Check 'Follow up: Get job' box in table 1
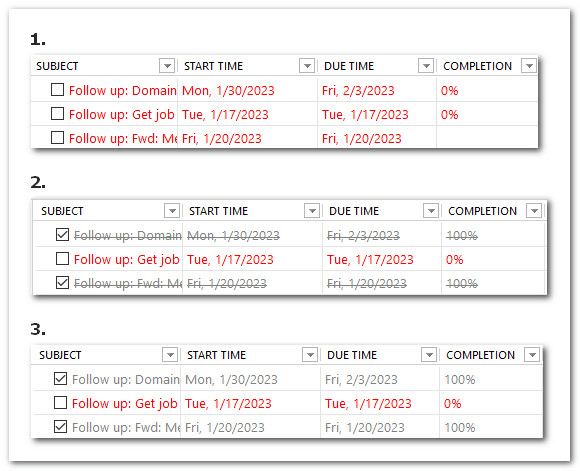This screenshot has width=580, height=471. pyautogui.click(x=57, y=114)
